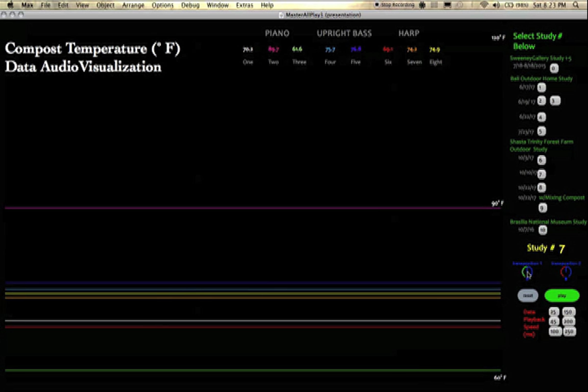Open the Extras menu
This screenshot has height=392, width=588.
point(244,5)
